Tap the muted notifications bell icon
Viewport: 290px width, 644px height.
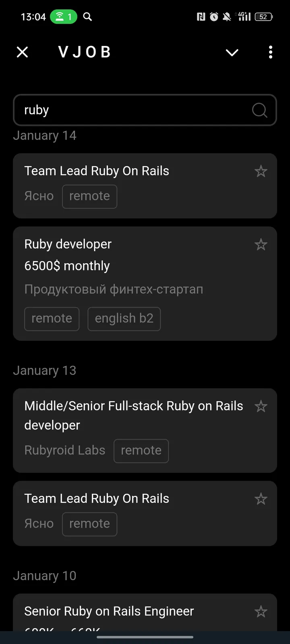[x=227, y=17]
